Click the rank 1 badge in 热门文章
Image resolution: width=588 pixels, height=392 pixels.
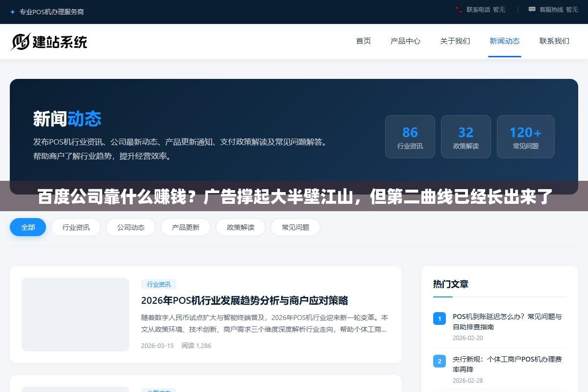point(440,318)
